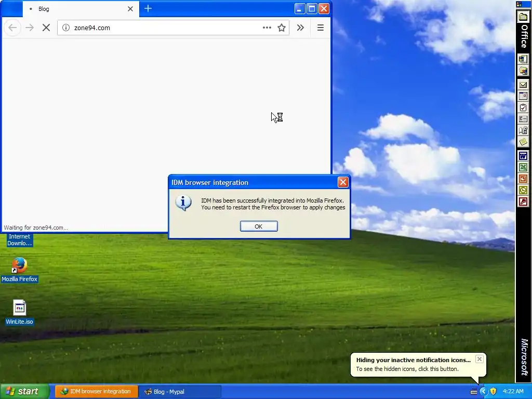This screenshot has width=532, height=399.
Task: Dismiss the notification icons balloon tip
Action: pos(479,359)
